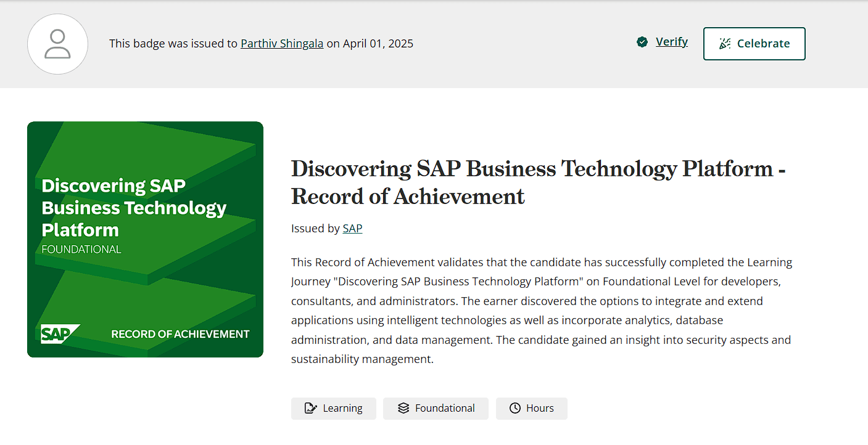Screen dimensions: 868x445
Task: Click the clock icon on Hours tag
Action: tap(515, 408)
